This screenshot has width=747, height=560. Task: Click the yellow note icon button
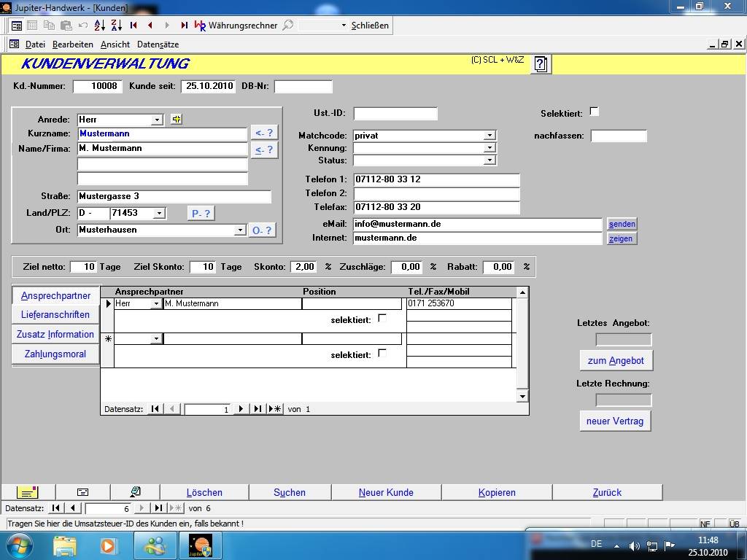pyautogui.click(x=27, y=492)
